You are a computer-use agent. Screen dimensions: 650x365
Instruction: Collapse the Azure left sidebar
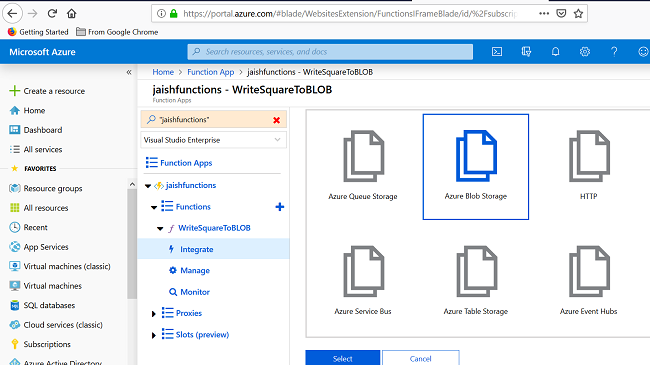click(129, 72)
